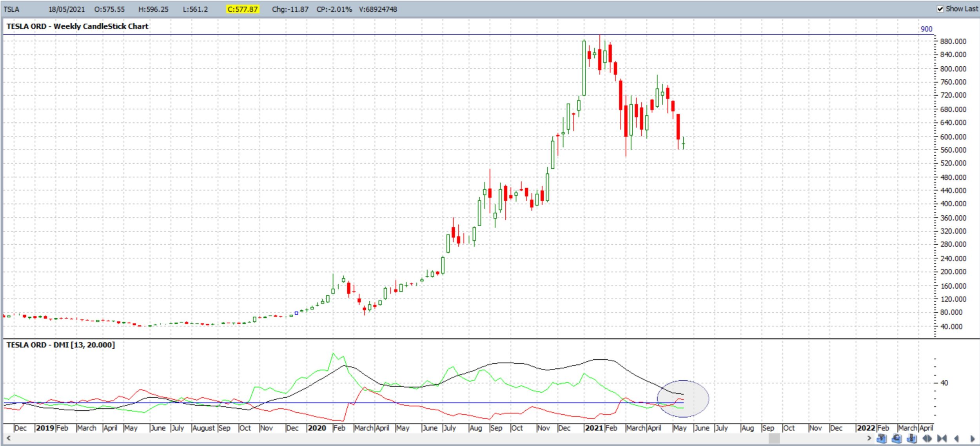Click the 2020 year label on time axis
Image resolution: width=980 pixels, height=446 pixels.
click(317, 428)
